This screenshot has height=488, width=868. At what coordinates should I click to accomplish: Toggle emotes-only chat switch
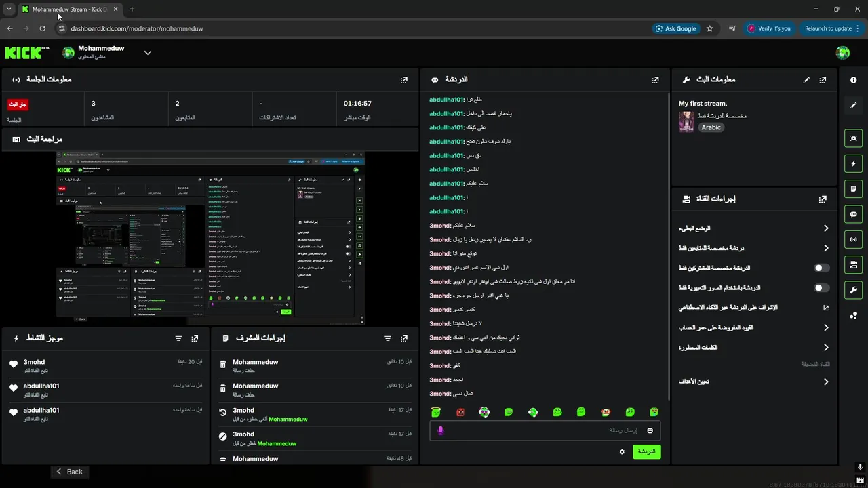tap(821, 288)
